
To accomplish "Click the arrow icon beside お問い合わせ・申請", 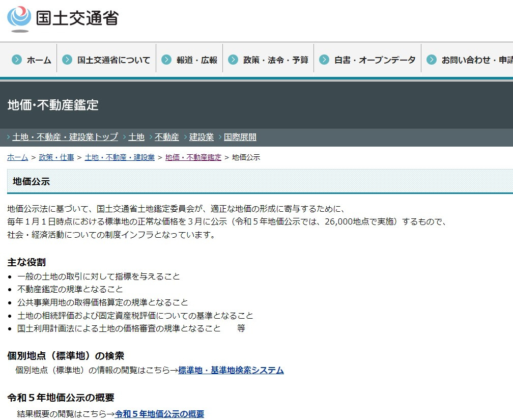I will point(432,59).
